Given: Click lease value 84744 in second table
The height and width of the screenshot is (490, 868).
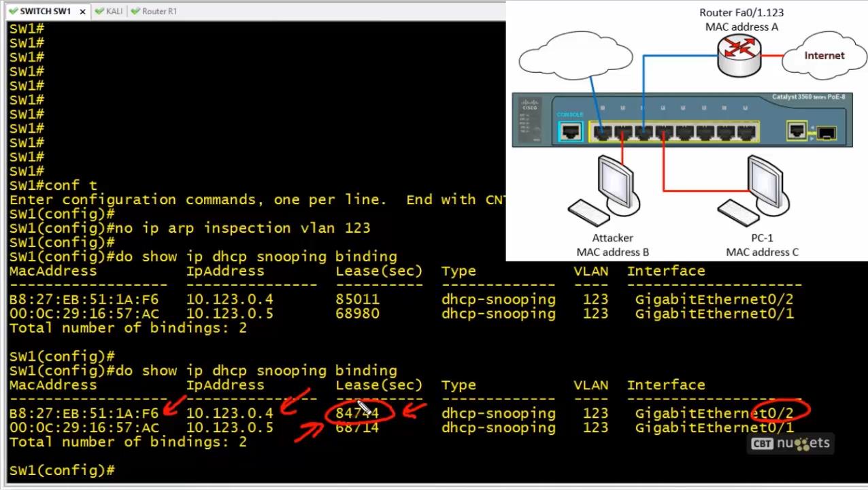Looking at the screenshot, I should click(x=357, y=414).
